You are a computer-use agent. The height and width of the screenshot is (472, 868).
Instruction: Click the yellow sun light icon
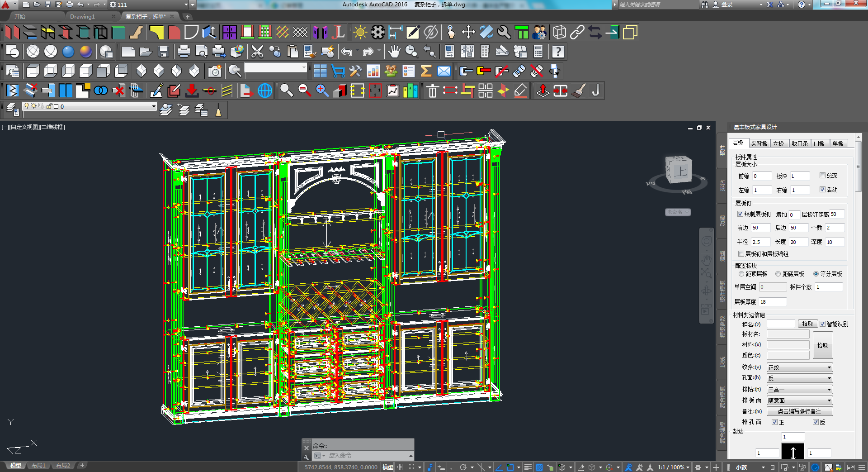pos(360,32)
